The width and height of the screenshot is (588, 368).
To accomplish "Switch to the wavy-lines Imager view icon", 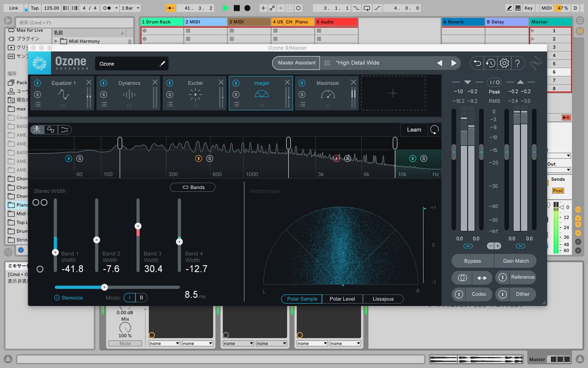I will tap(65, 129).
